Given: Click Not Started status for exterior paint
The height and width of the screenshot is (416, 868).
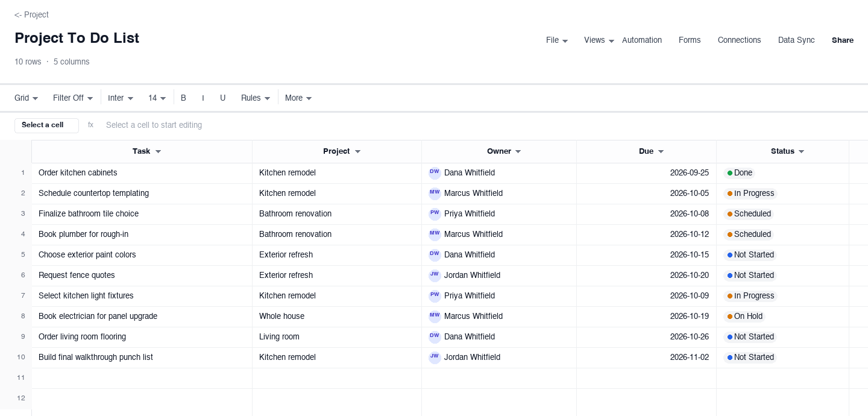Looking at the screenshot, I should [x=750, y=255].
